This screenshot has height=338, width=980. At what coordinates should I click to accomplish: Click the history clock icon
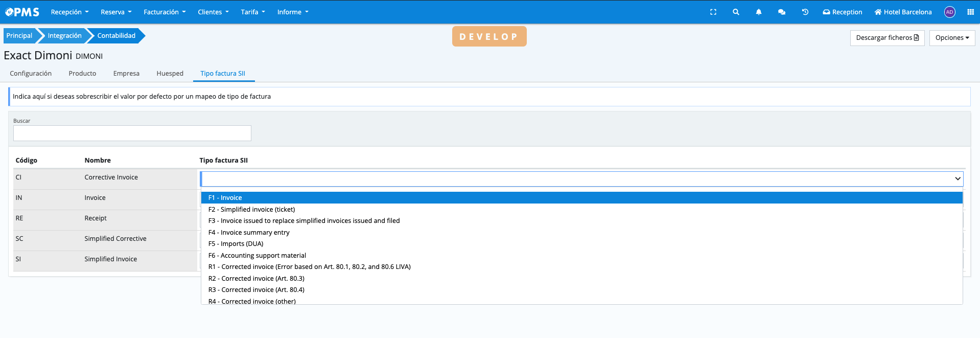[x=805, y=12]
